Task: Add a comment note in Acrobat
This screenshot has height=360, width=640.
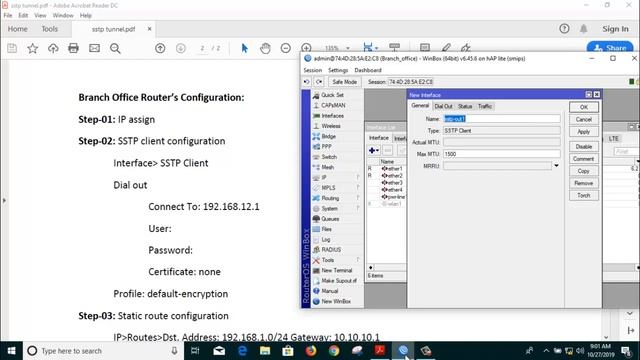Action: 425,48
